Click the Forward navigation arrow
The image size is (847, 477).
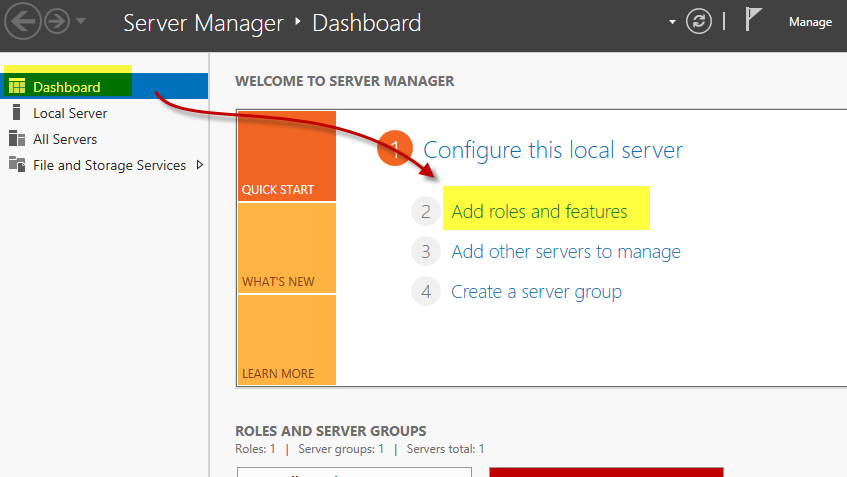coord(57,22)
